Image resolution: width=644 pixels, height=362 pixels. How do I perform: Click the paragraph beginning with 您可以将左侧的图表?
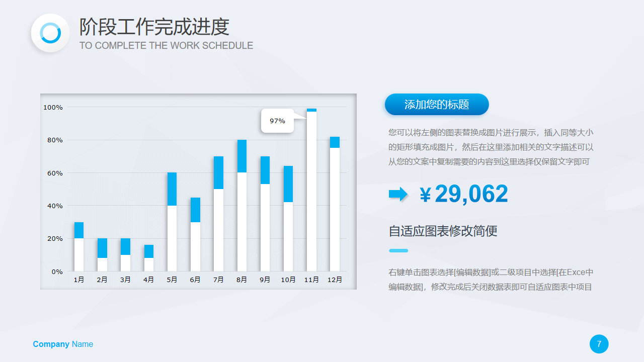click(491, 147)
